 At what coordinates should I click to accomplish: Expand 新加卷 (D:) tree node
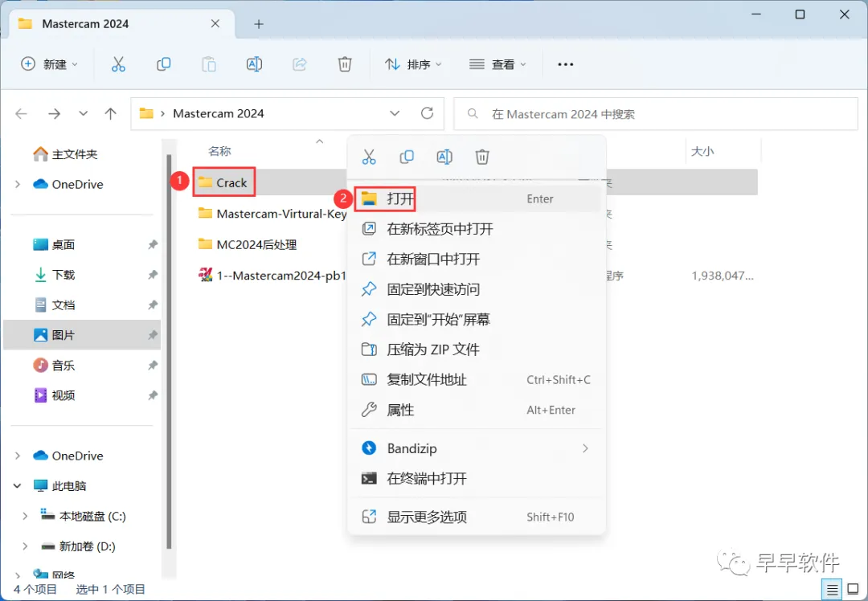[25, 547]
